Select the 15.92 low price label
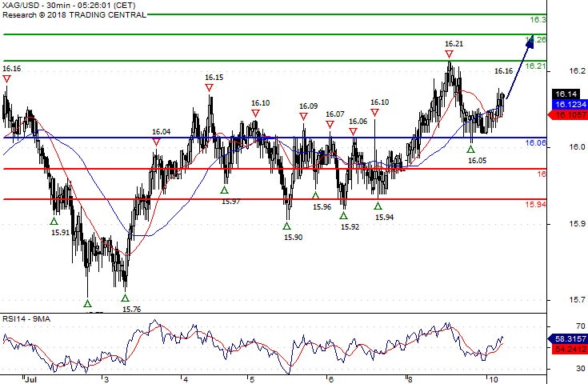 [350, 227]
